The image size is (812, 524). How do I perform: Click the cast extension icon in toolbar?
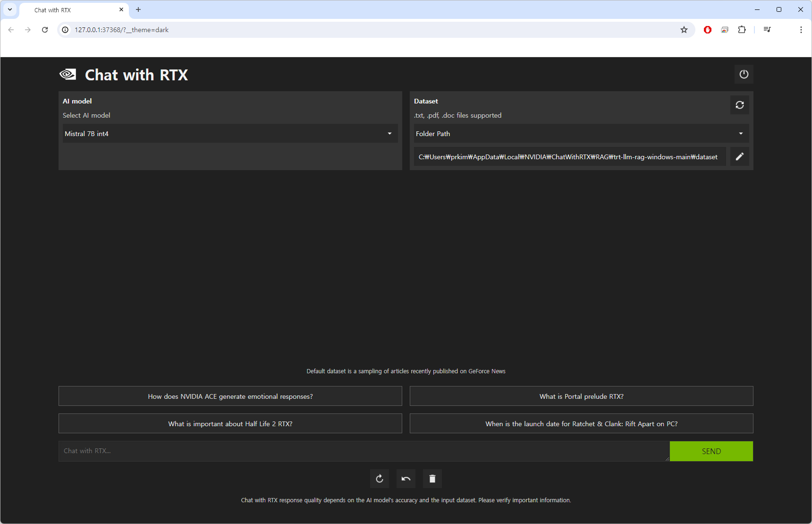click(x=725, y=30)
